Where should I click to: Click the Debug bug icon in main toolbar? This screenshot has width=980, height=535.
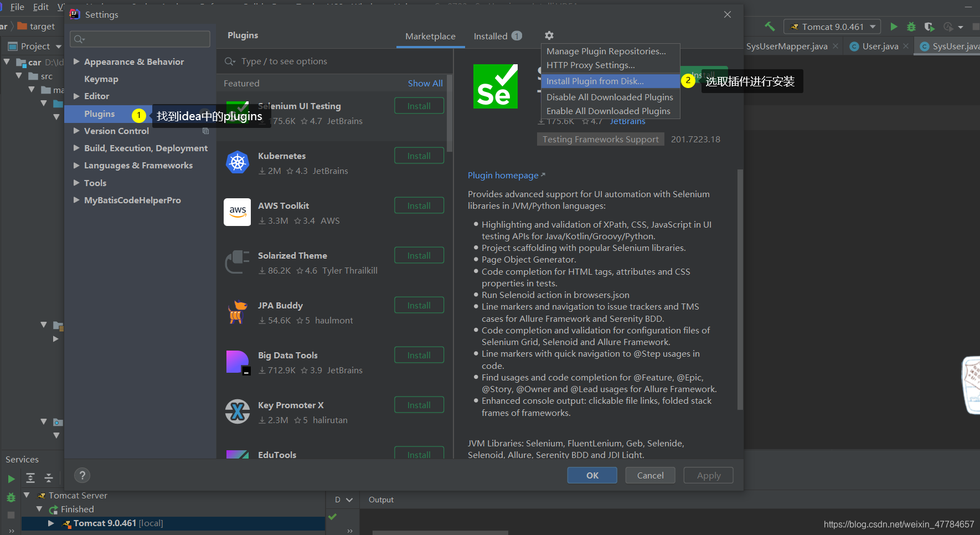pyautogui.click(x=911, y=27)
